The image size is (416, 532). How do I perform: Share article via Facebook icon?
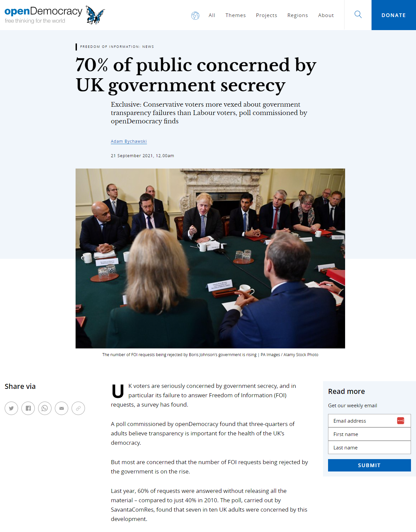(x=28, y=408)
